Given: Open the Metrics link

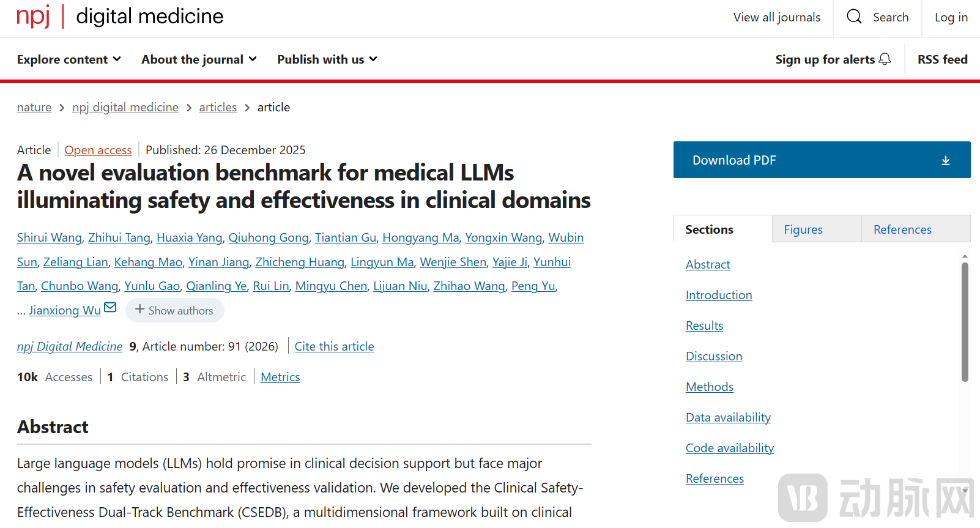Looking at the screenshot, I should (280, 377).
